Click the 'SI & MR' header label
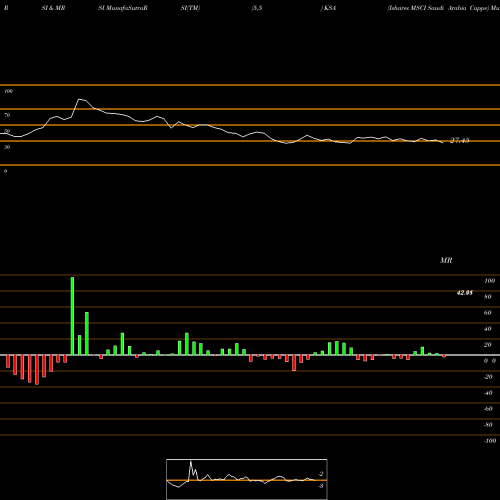Image resolution: width=500 pixels, height=500 pixels. click(53, 8)
